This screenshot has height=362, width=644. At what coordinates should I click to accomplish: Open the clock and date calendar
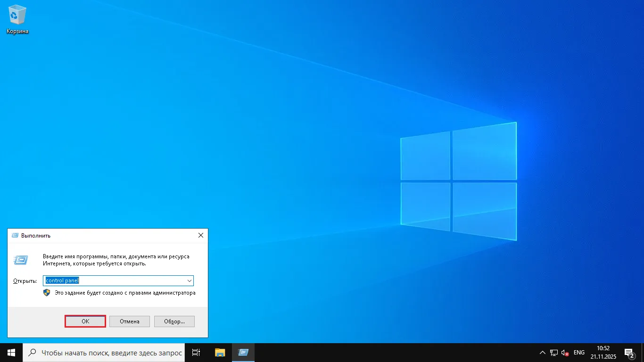(603, 353)
